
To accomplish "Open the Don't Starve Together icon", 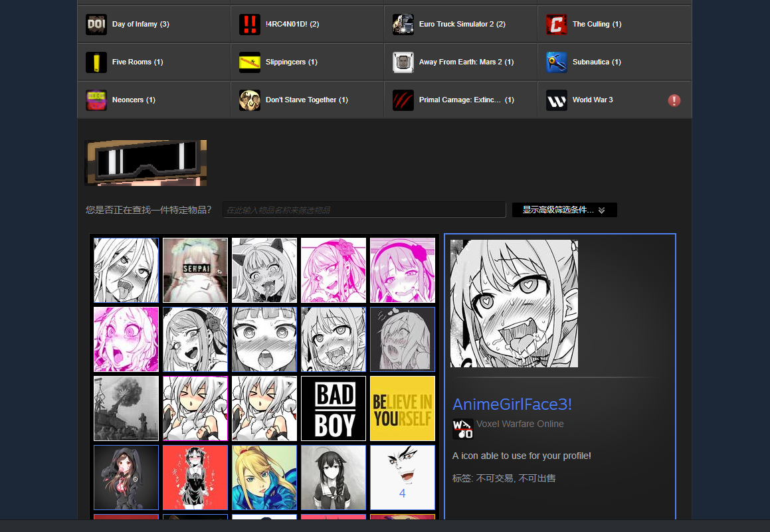I will pyautogui.click(x=250, y=100).
